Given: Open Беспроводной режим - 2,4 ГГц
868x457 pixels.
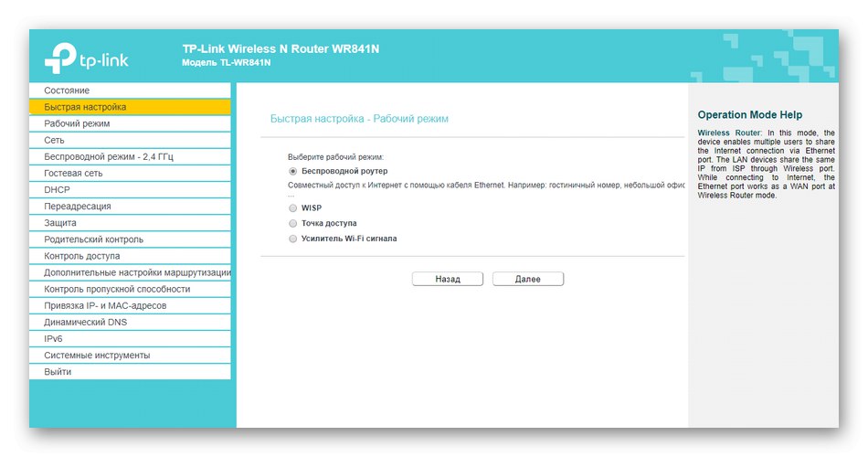Looking at the screenshot, I should click(x=130, y=157).
